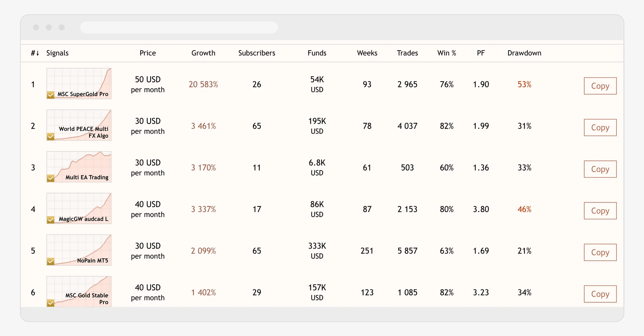Open the Multi EA Trading chart thumbnail
Screen dimensions: 644x336
coord(79,167)
